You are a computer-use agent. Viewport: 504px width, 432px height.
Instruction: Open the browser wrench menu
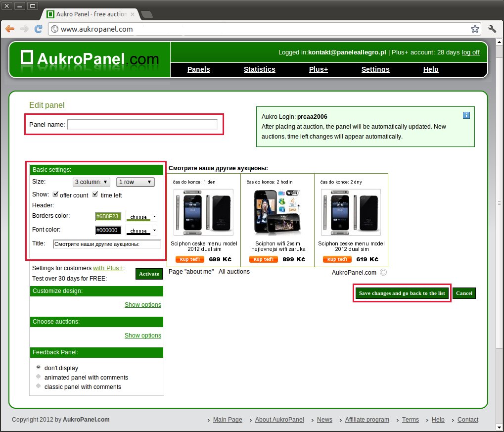492,29
